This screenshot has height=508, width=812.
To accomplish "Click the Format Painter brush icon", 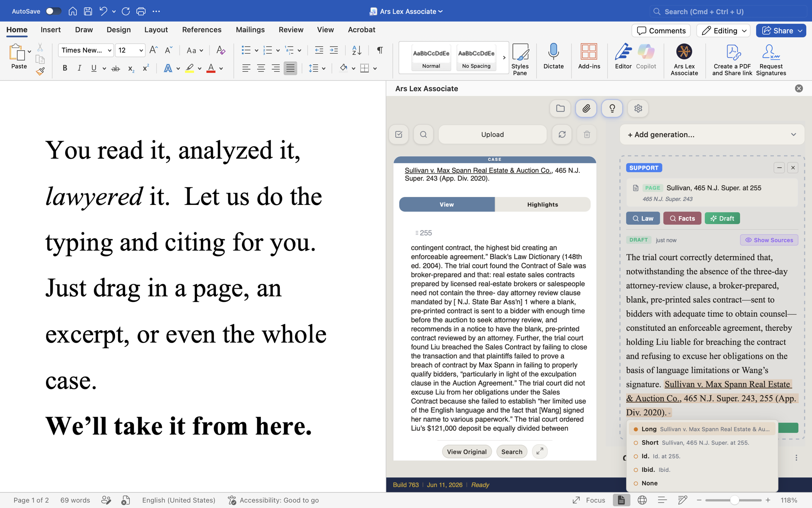I will [40, 71].
